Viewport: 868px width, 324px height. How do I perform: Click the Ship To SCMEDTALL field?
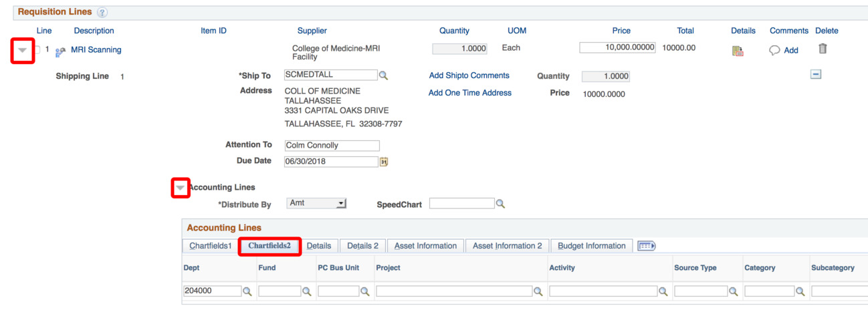coord(330,75)
